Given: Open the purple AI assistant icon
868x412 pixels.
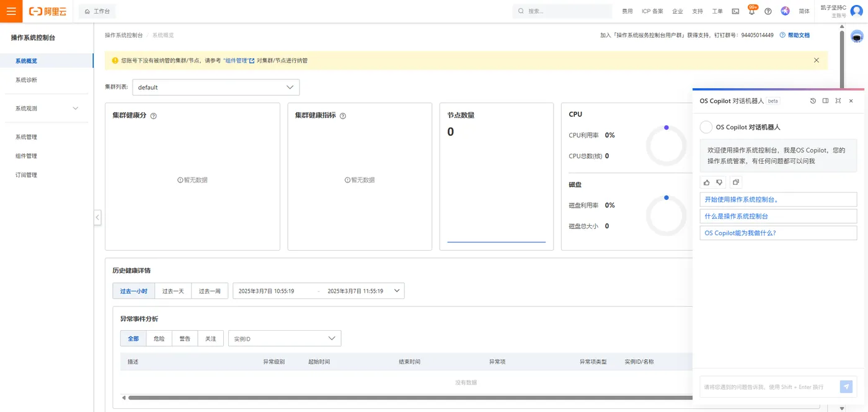Looking at the screenshot, I should coord(785,11).
